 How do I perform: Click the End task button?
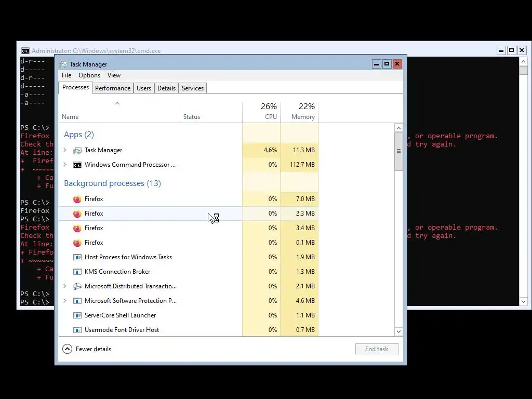tap(377, 349)
